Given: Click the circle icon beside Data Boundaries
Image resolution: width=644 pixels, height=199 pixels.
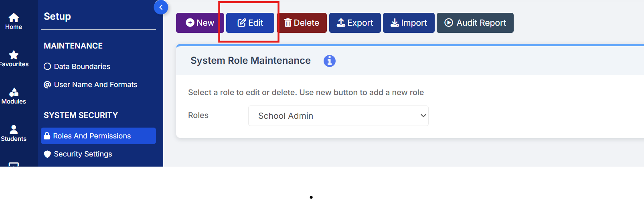Looking at the screenshot, I should [x=47, y=67].
